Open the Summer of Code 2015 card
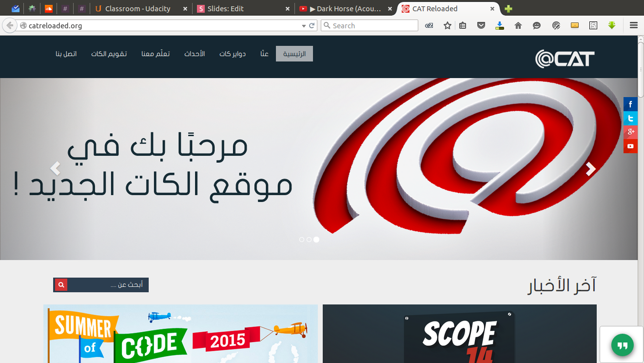The height and width of the screenshot is (363, 644). [180, 334]
